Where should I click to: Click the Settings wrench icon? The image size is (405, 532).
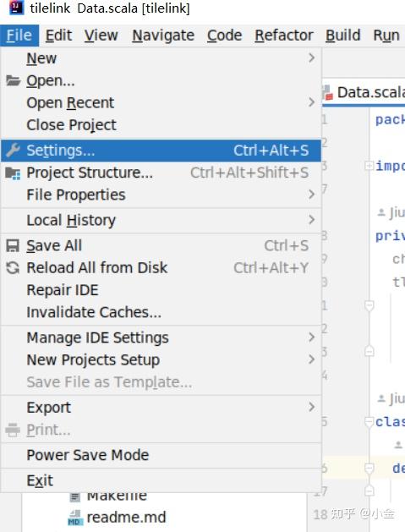pyautogui.click(x=13, y=151)
